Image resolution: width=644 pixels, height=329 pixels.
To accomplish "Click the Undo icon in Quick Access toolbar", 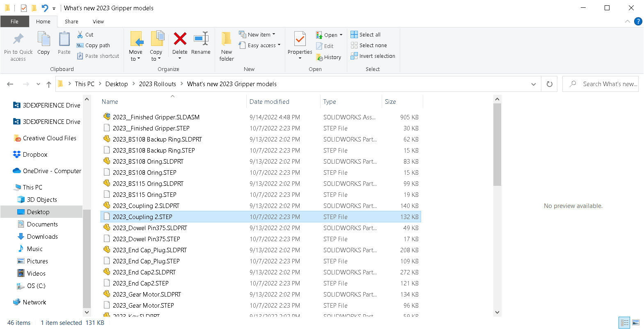I will pyautogui.click(x=45, y=8).
